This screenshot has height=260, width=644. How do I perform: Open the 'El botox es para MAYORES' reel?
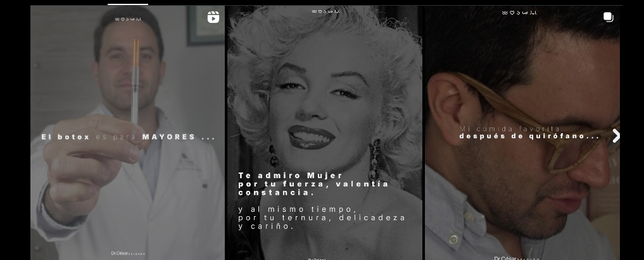[127, 190]
